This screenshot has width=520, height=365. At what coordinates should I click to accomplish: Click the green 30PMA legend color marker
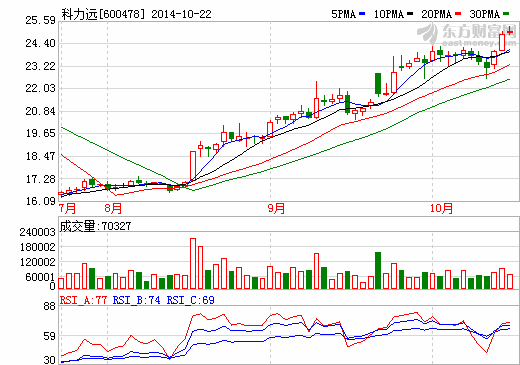(506, 14)
